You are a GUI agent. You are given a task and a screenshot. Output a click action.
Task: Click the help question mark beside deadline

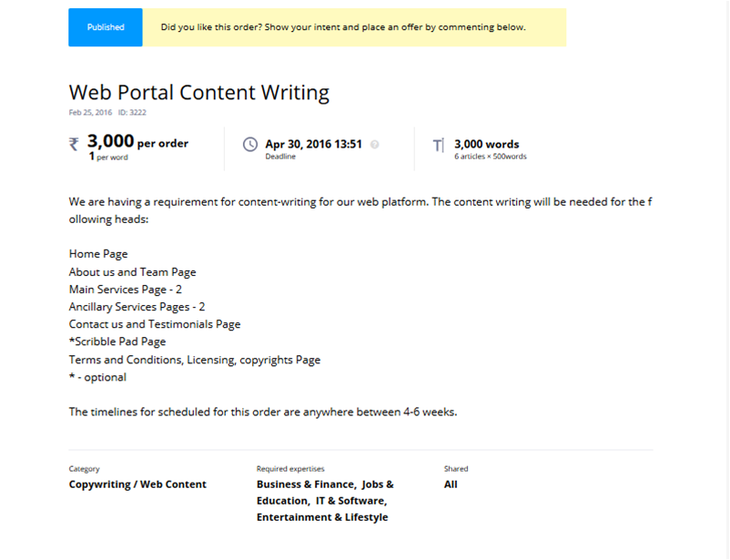click(374, 144)
